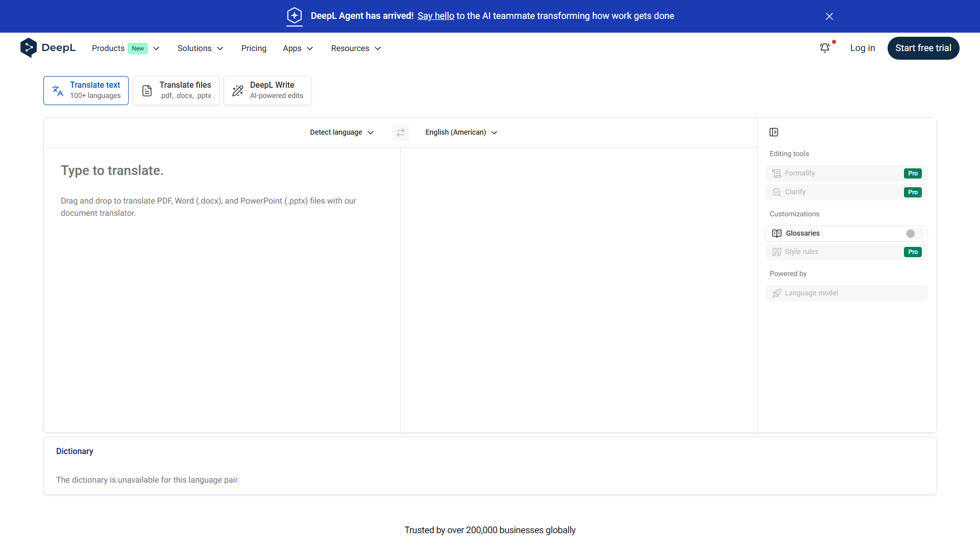Screen dimensions: 980x551
Task: Collapse the sidebar panel icon
Action: click(x=774, y=133)
